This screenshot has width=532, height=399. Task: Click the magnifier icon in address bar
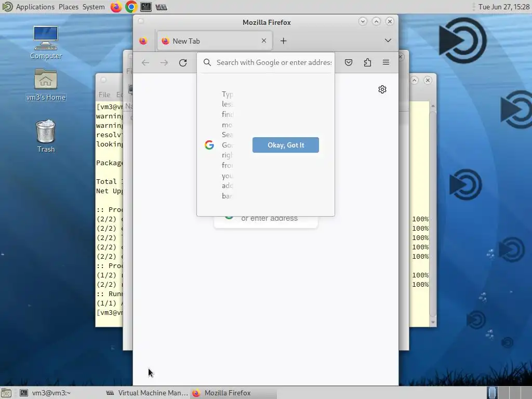[x=207, y=62]
